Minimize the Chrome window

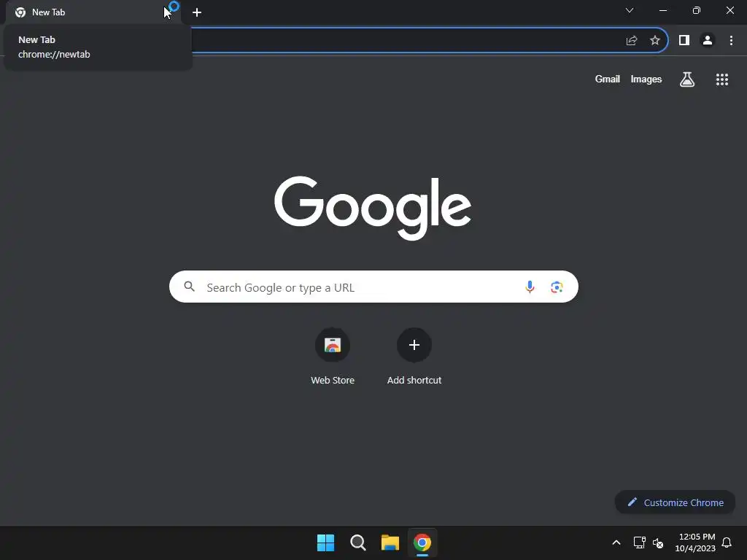[x=662, y=10]
